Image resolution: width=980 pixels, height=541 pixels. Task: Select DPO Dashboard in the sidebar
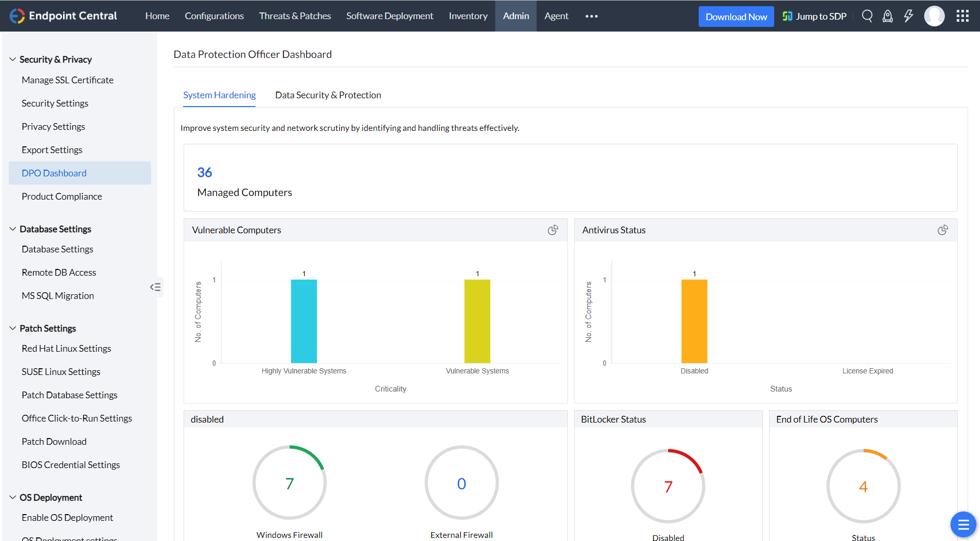click(x=54, y=173)
